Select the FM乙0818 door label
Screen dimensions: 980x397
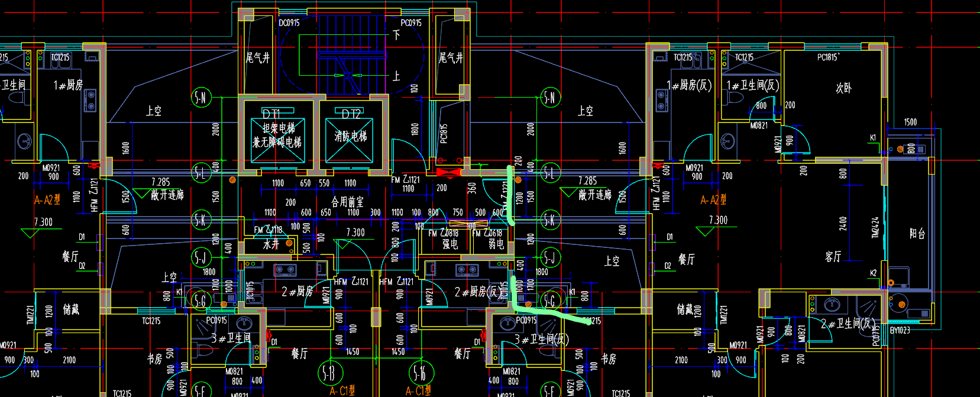tap(444, 233)
